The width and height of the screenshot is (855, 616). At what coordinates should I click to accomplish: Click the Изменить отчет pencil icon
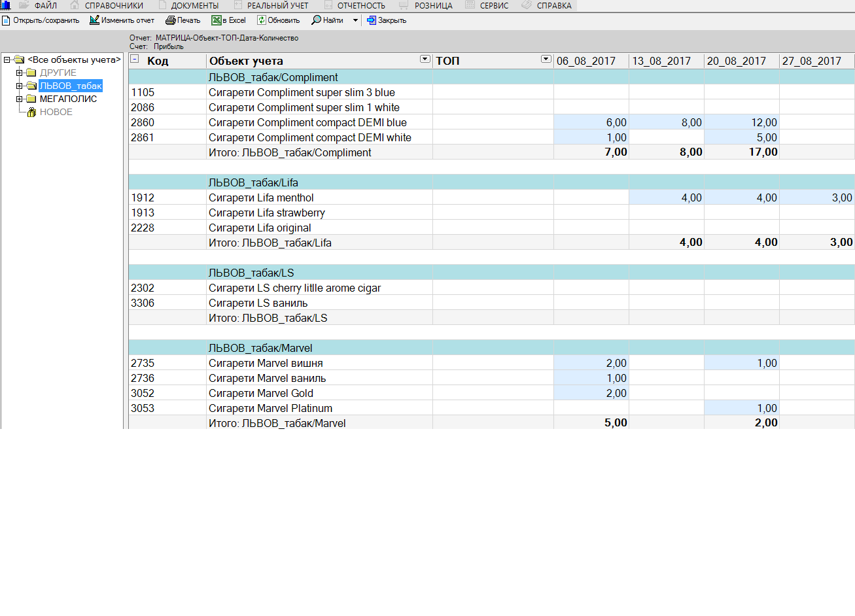94,20
